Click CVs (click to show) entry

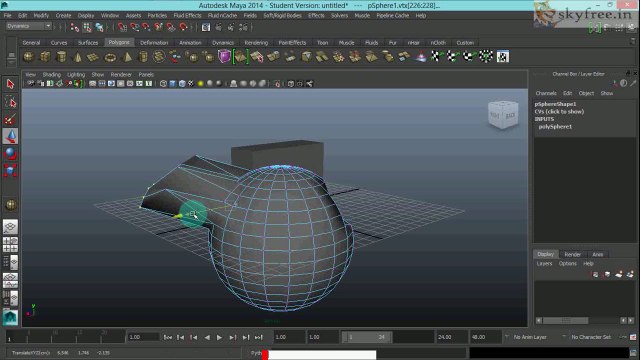click(x=559, y=111)
